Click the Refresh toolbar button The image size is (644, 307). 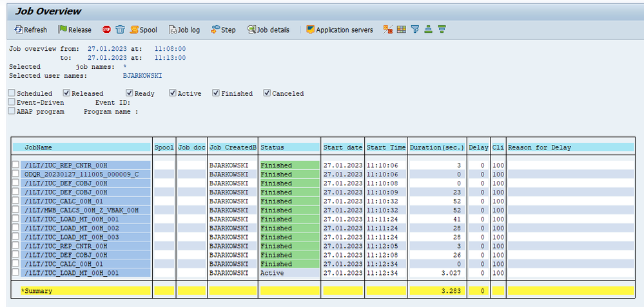coord(31,30)
